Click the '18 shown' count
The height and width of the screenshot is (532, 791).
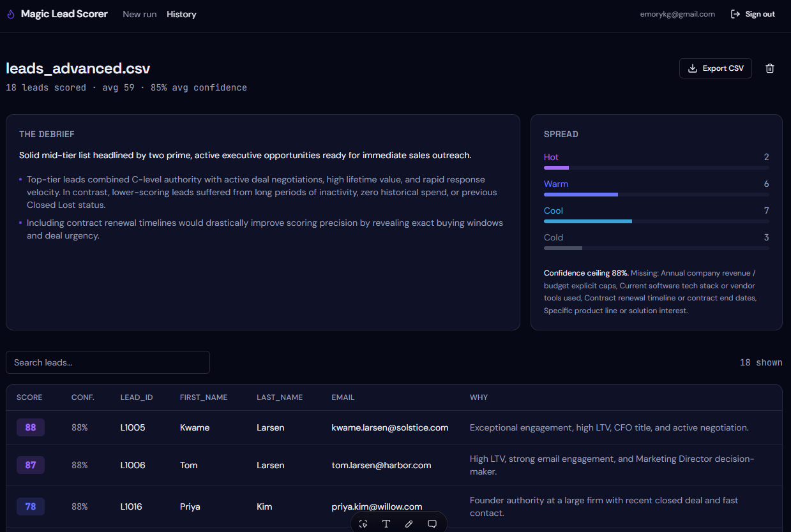[x=761, y=362]
